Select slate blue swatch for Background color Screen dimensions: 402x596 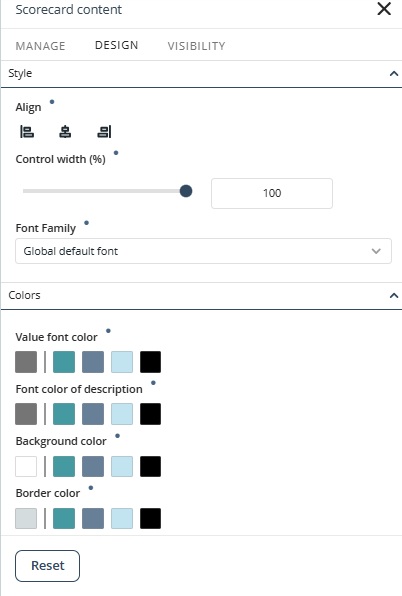tap(93, 466)
